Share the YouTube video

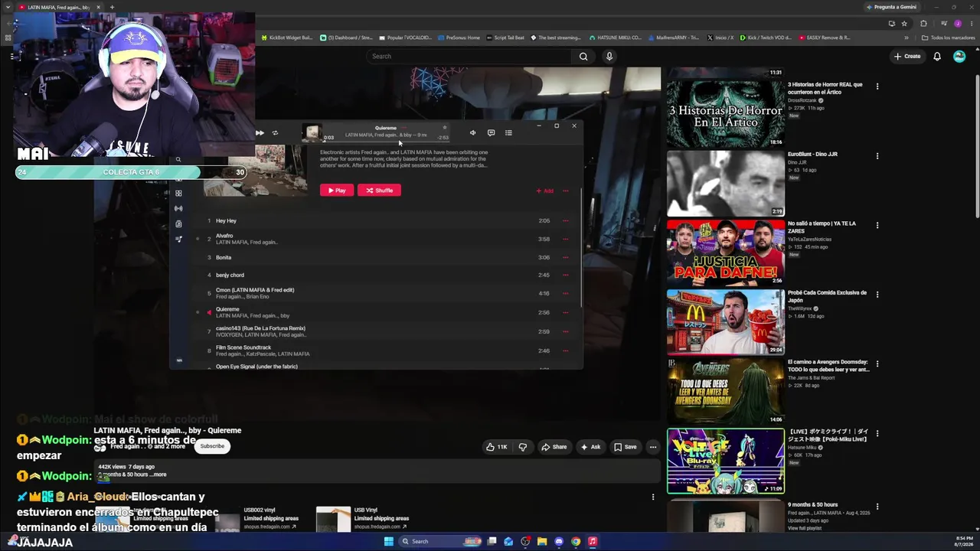click(554, 447)
